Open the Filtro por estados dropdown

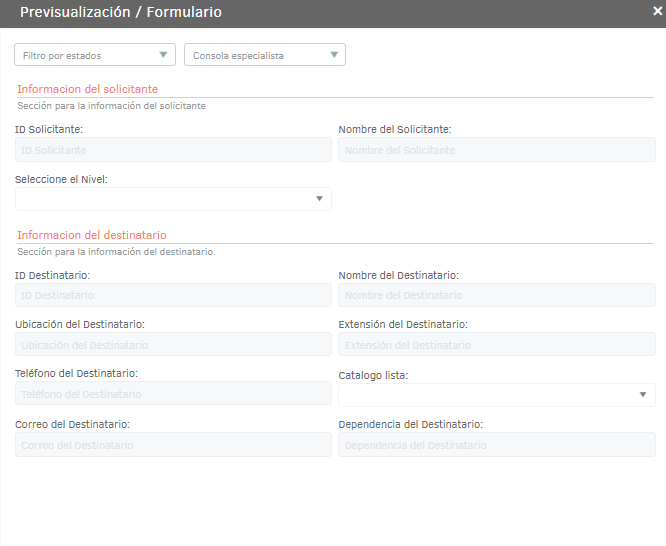click(95, 55)
